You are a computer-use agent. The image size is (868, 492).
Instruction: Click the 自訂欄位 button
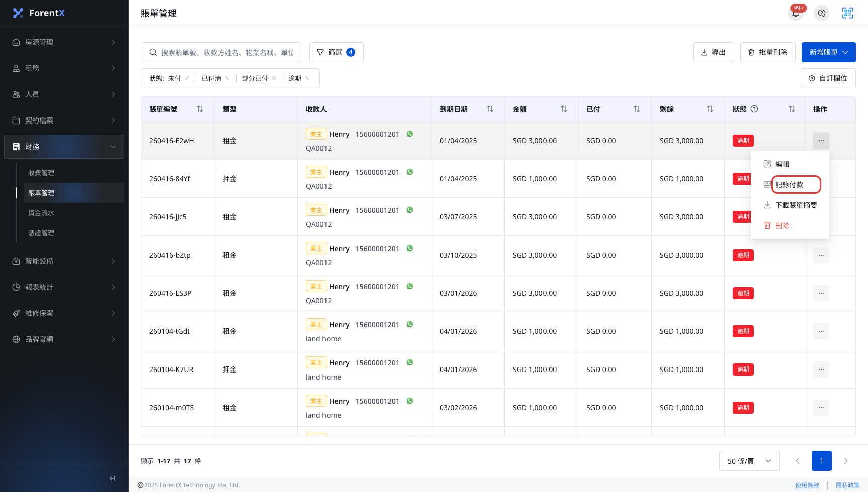tap(828, 78)
